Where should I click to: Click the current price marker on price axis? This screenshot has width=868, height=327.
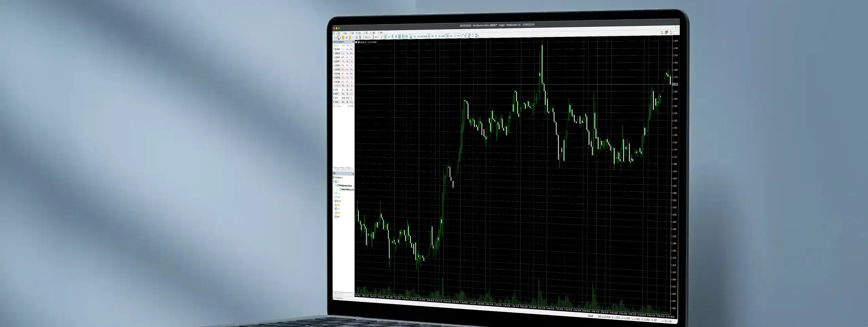click(675, 84)
